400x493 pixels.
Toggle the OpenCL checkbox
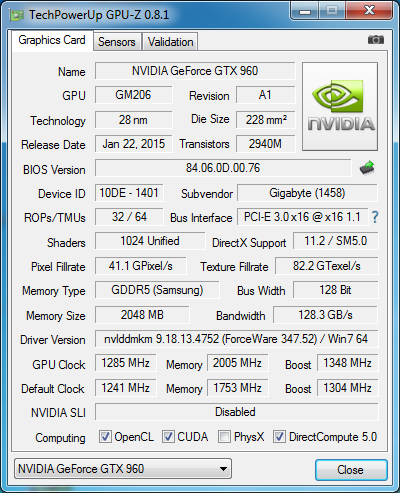pos(105,437)
